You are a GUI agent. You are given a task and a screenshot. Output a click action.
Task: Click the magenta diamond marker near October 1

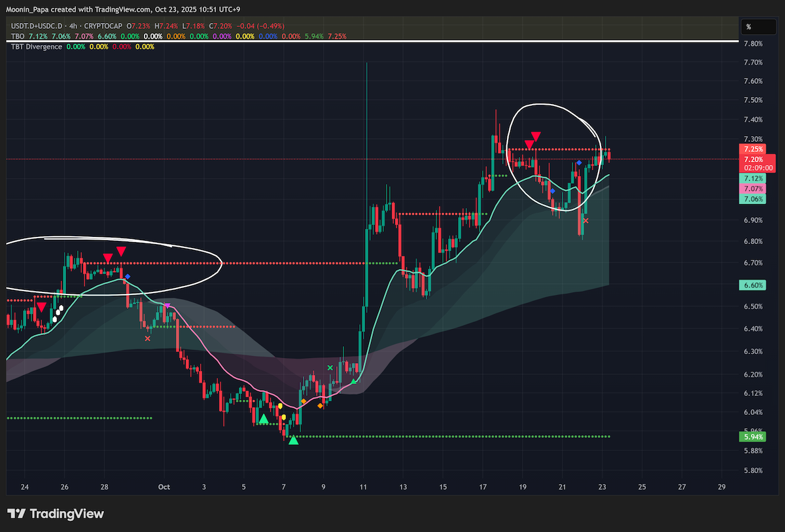[167, 306]
